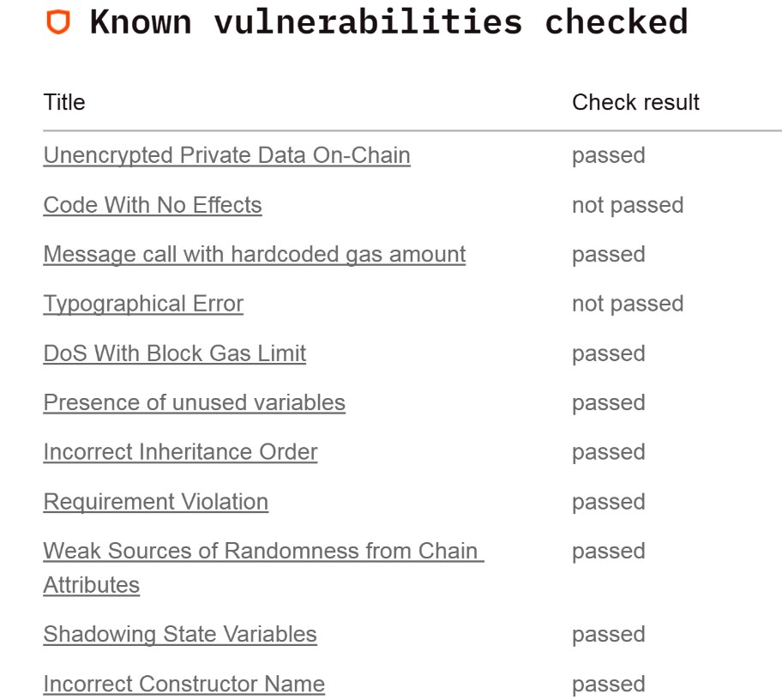The image size is (782, 700).
Task: Follow the Typographical Error link
Action: (x=143, y=304)
